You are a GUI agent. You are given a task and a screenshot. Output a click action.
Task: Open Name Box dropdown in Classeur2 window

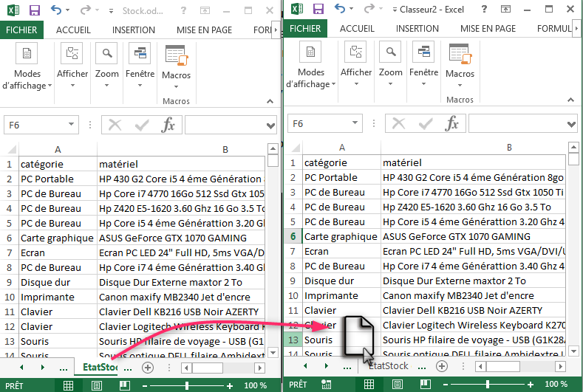coord(355,123)
